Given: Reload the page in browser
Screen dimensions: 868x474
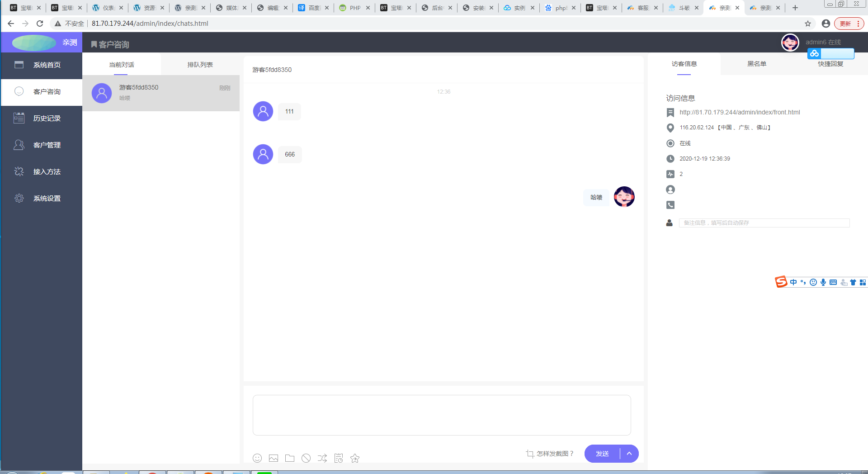Looking at the screenshot, I should click(x=40, y=24).
